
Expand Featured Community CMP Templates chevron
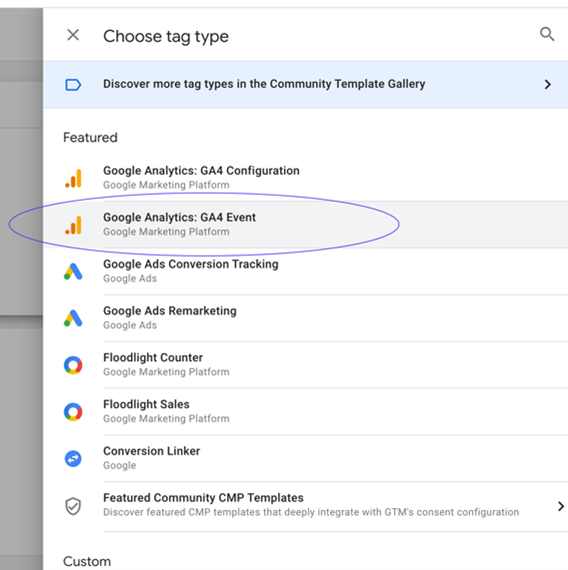tap(561, 506)
